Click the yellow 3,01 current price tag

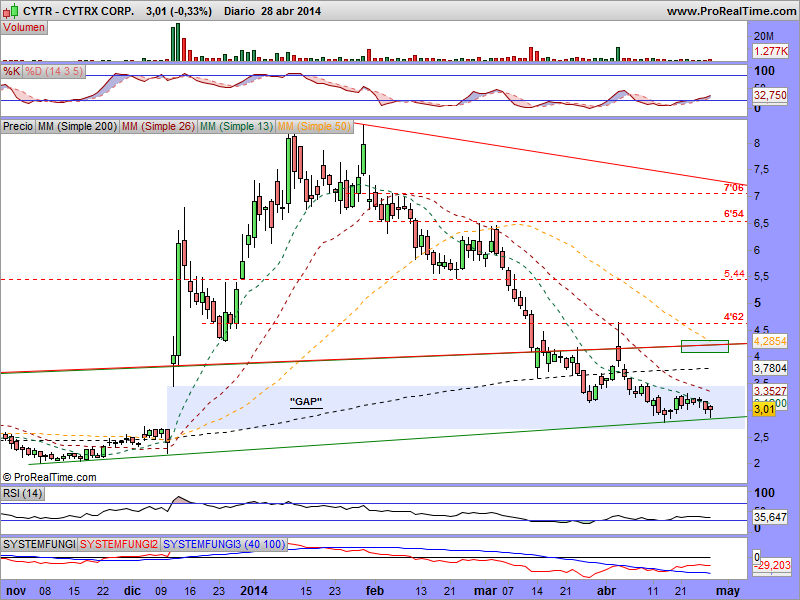(764, 409)
